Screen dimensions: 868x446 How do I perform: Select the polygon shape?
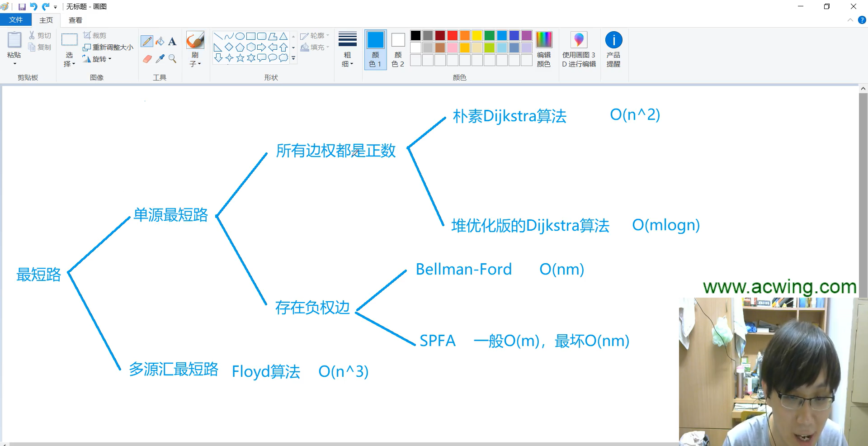tap(273, 36)
